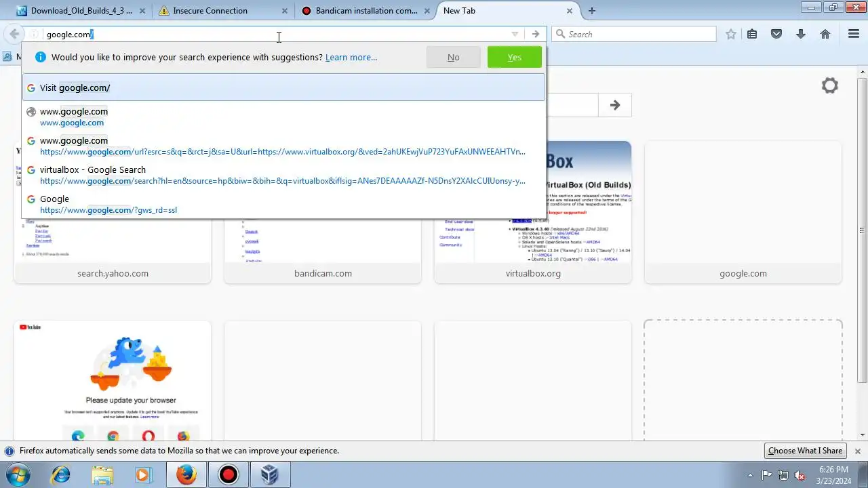The height and width of the screenshot is (488, 868).
Task: Dismiss the Firefox data notification bar
Action: (x=857, y=451)
